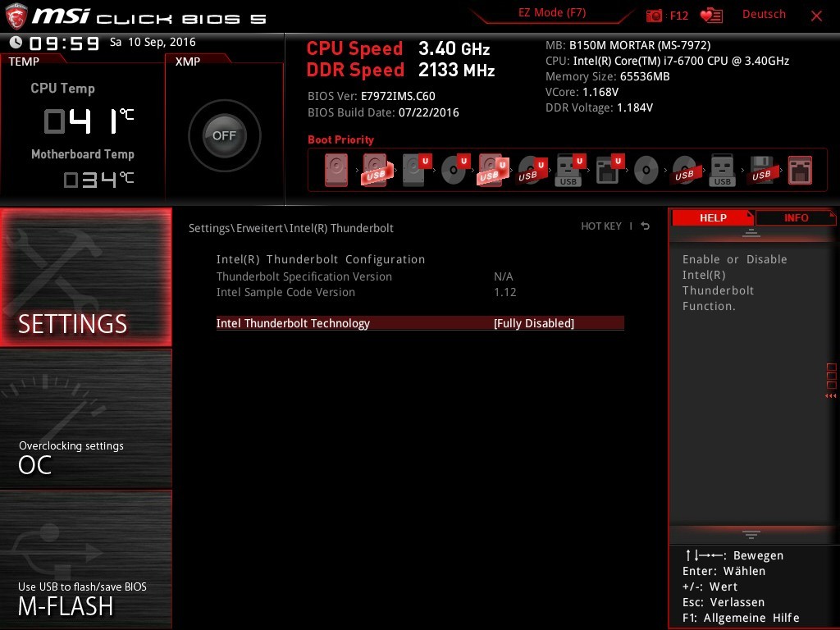Select the TEMP tab
The image size is (840, 630).
click(x=24, y=62)
